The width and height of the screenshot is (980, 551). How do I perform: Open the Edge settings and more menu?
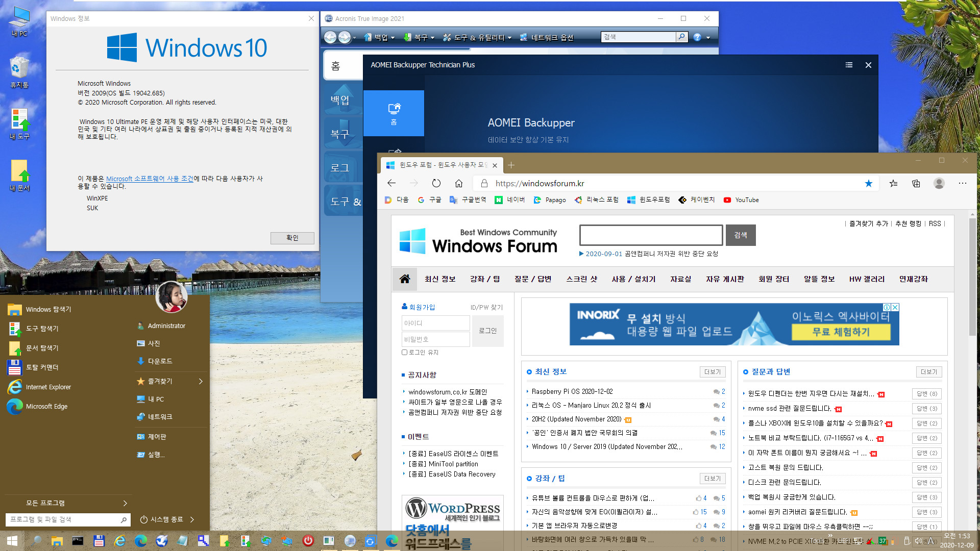pyautogui.click(x=962, y=183)
